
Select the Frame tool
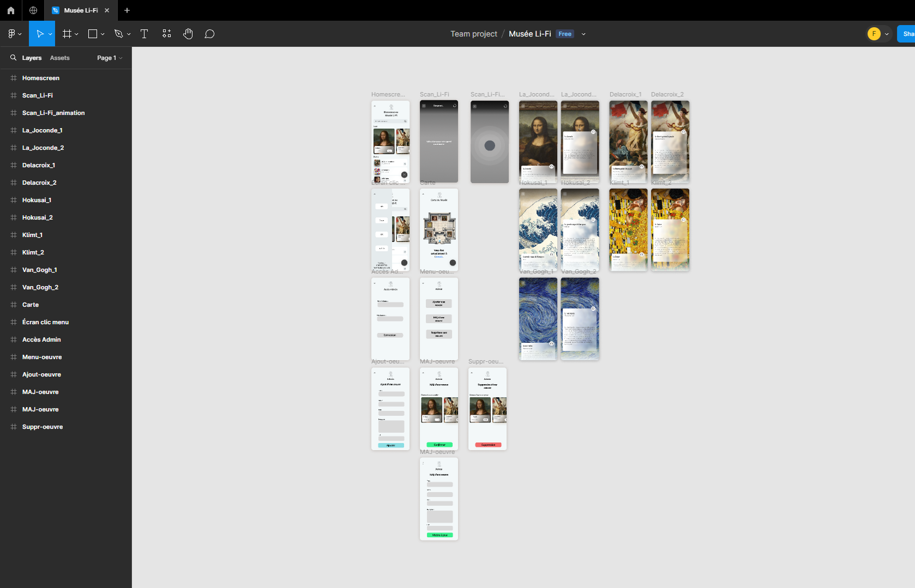point(67,34)
